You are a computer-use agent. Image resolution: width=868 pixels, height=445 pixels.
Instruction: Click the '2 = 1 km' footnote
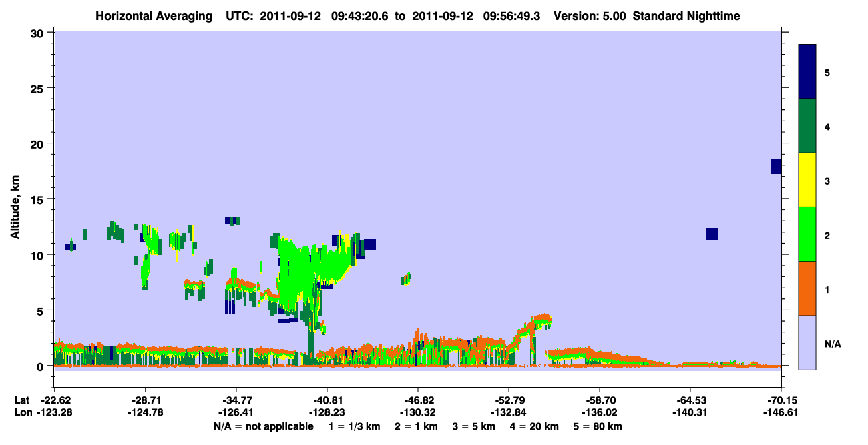[x=415, y=426]
